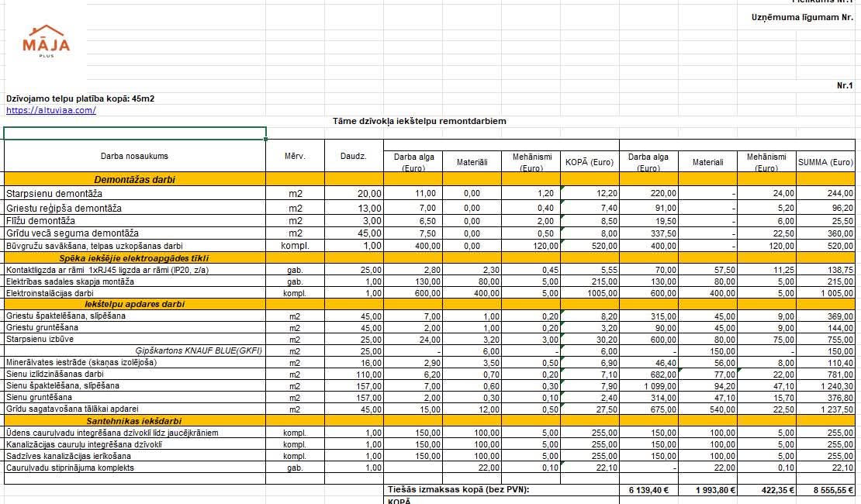Select the quantity cell 110,00
The image size is (861, 504).
tap(354, 375)
